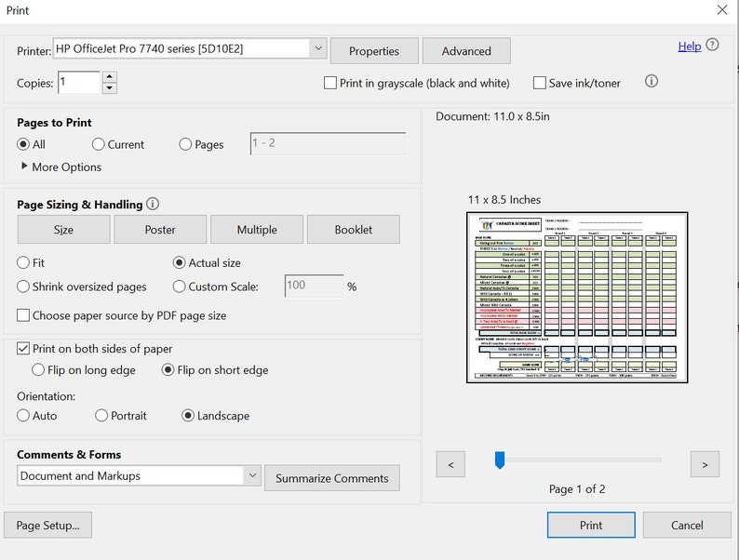This screenshot has height=560, width=739.
Task: Open Advanced print settings
Action: [466, 51]
